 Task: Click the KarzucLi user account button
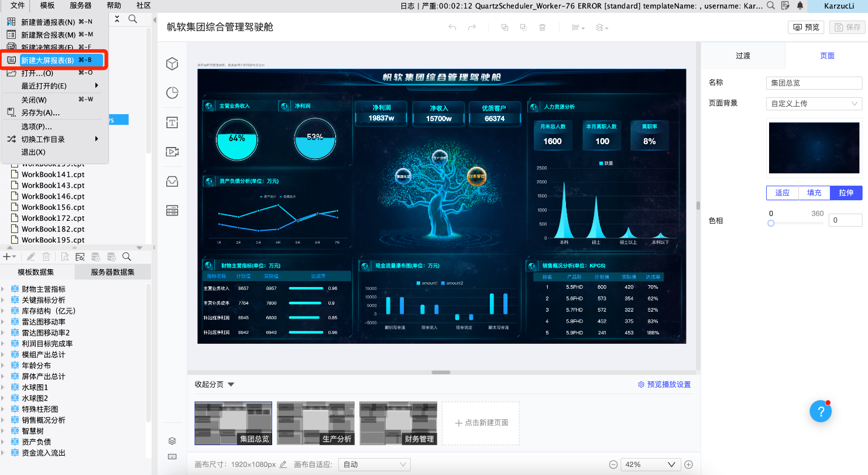pyautogui.click(x=837, y=6)
